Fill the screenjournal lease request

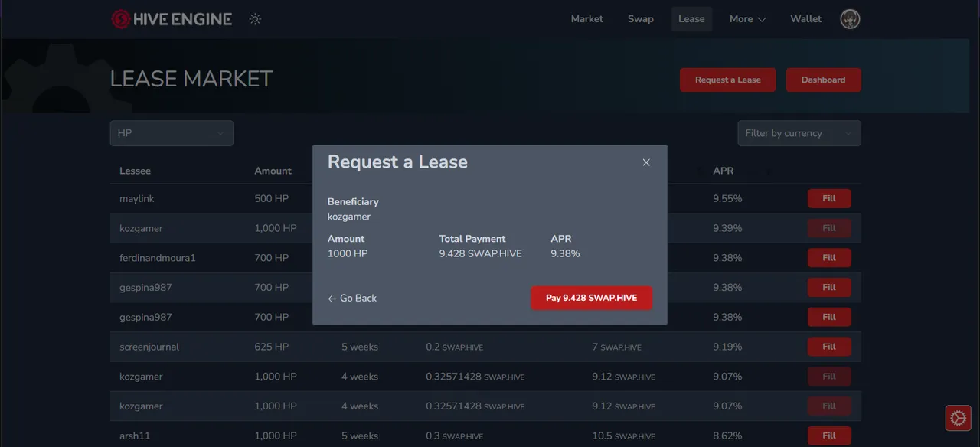(829, 347)
